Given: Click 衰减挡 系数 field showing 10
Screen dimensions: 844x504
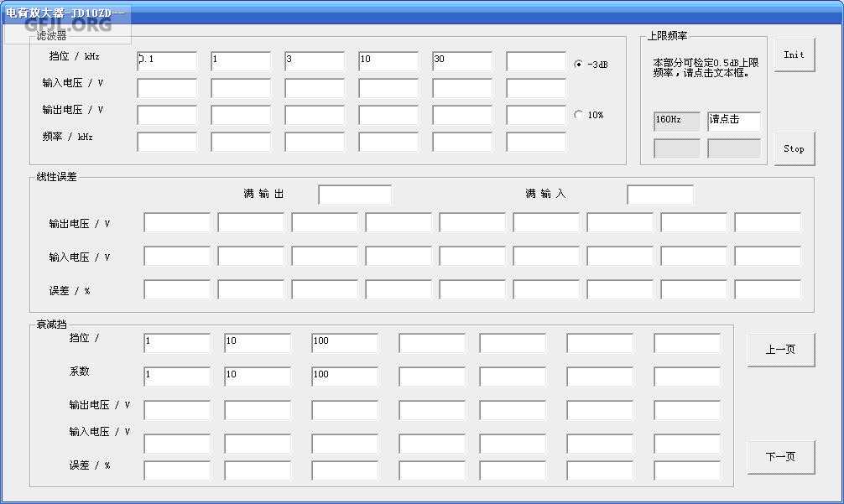Looking at the screenshot, I should [x=258, y=376].
